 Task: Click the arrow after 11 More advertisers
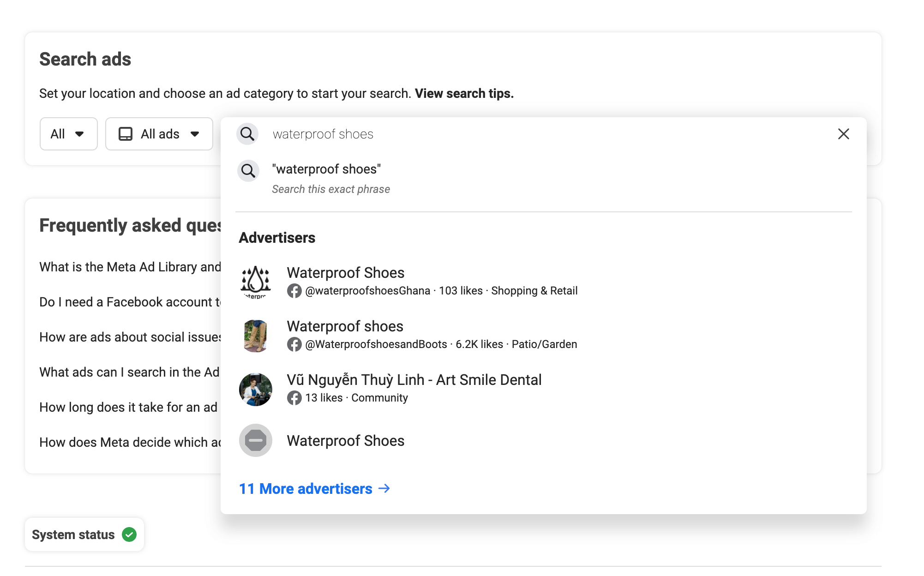tap(384, 488)
